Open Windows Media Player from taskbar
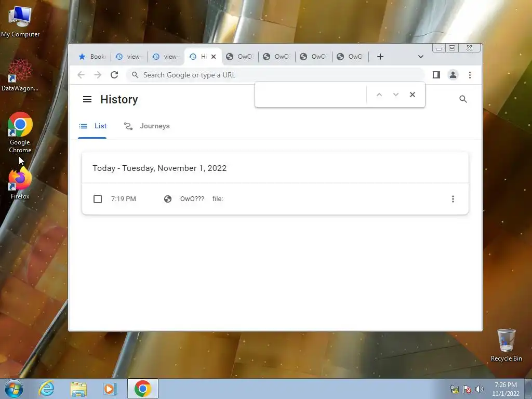The image size is (532, 399). coord(110,389)
